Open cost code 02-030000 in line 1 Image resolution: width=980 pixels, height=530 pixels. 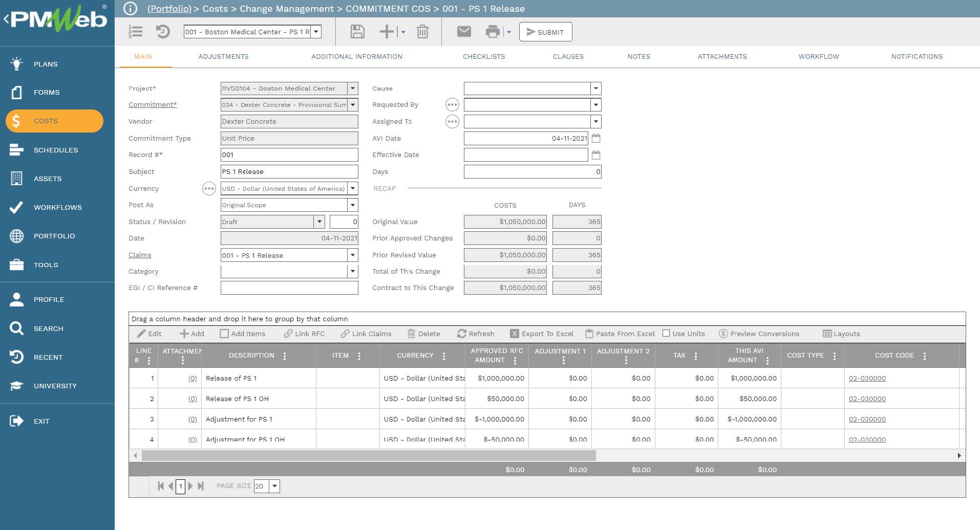coord(867,379)
